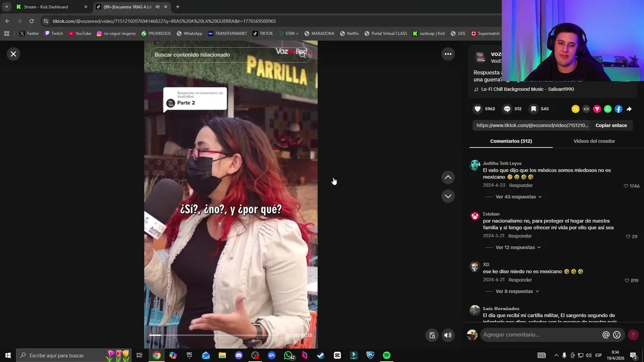
Task: Open the WhatsApp bookmark
Action: click(189, 34)
